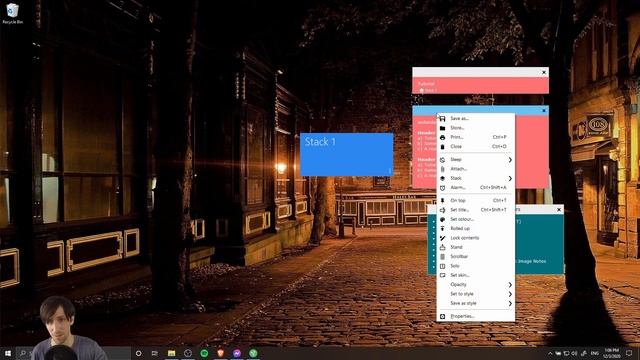Select the blue Stack 1 note
The image size is (640, 360).
click(347, 155)
